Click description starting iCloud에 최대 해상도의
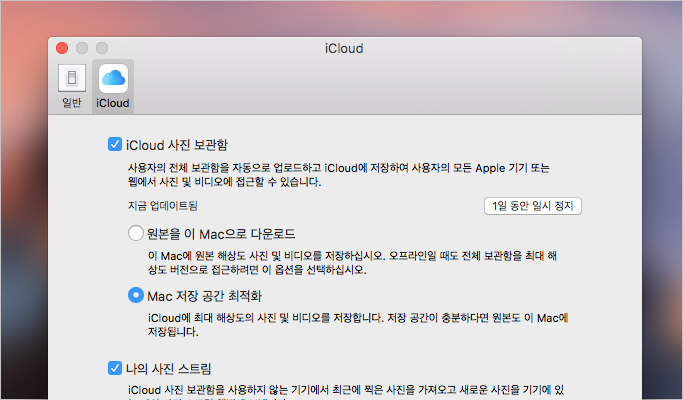Image resolution: width=683 pixels, height=400 pixels. pos(358,325)
